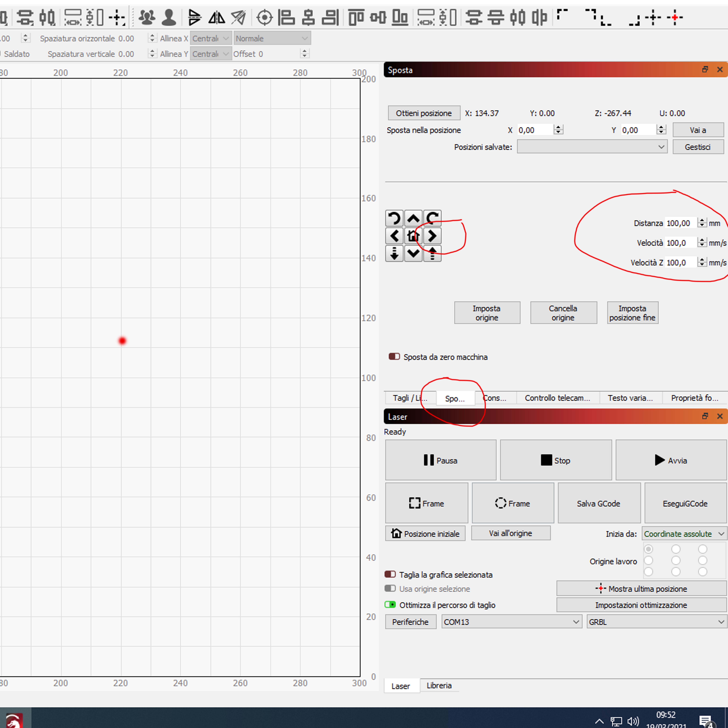Toggle Taglia la grafica selezionata
This screenshot has height=728, width=728.
click(x=390, y=574)
